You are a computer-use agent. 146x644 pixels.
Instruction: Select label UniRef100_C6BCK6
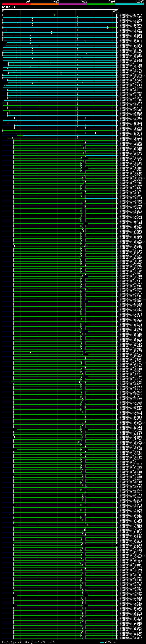pyautogui.click(x=131, y=175)
